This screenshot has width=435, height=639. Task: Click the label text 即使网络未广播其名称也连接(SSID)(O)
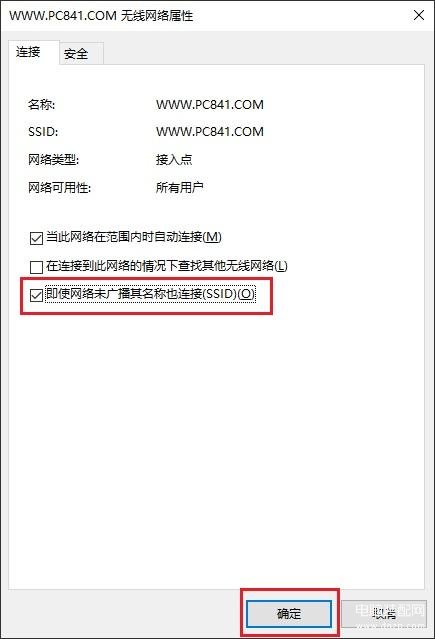point(150,294)
